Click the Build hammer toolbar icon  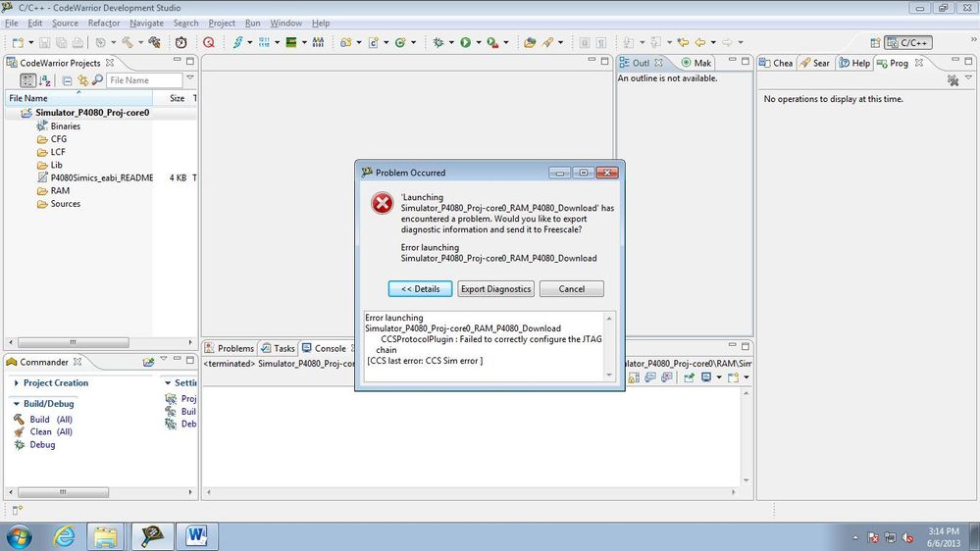pyautogui.click(x=128, y=42)
